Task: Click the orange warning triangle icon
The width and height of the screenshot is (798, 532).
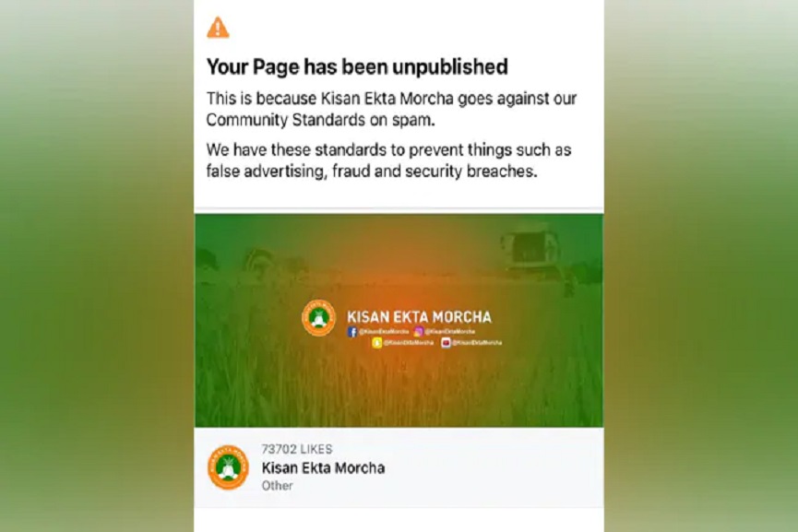Action: coord(218,28)
